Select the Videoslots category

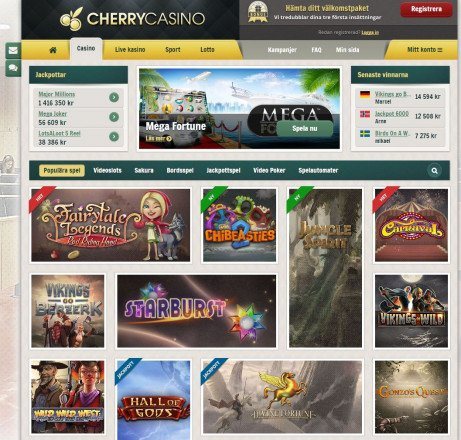pyautogui.click(x=107, y=170)
